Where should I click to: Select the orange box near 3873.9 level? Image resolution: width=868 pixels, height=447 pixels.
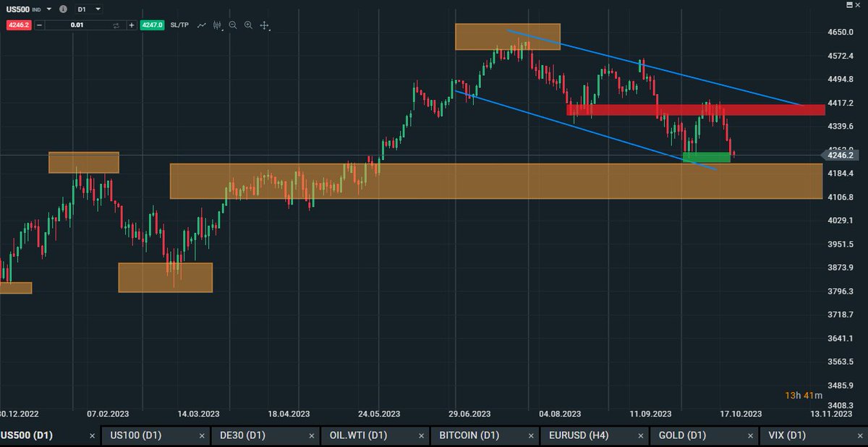pos(166,278)
